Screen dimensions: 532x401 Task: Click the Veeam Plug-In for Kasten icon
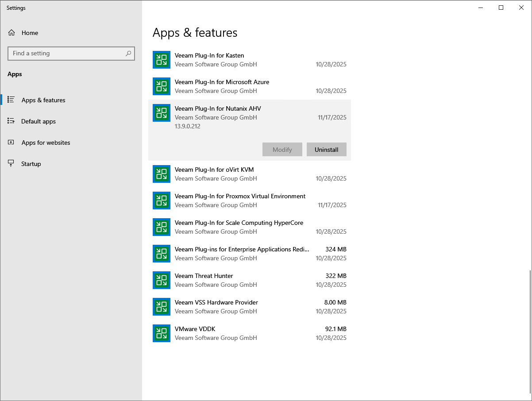tap(162, 60)
